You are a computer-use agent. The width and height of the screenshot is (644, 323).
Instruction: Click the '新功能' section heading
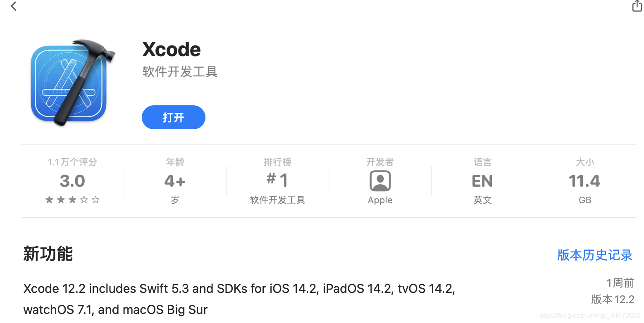pyautogui.click(x=48, y=254)
